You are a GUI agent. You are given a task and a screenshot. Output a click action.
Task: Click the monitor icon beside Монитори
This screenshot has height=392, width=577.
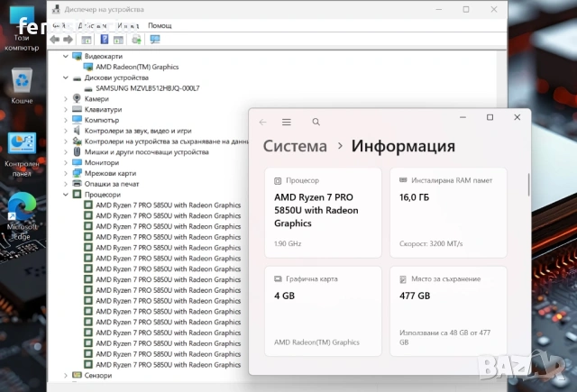[77, 162]
